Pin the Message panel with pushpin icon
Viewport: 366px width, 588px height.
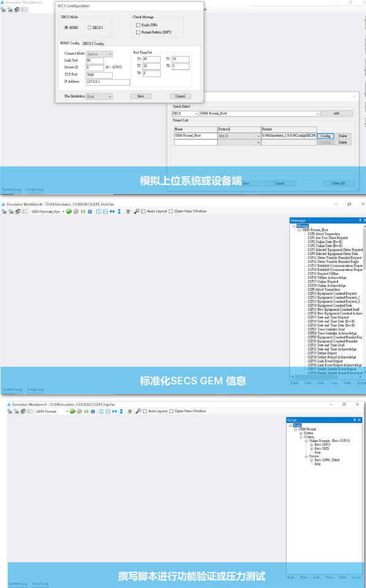click(360, 221)
